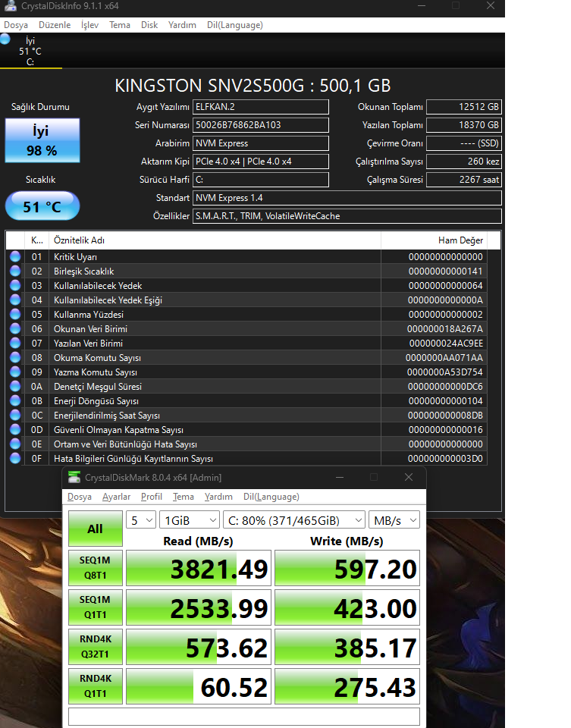Click status orb for Enerjilendirilmiş Saat Sayısı row
The image size is (571, 728).
point(15,415)
